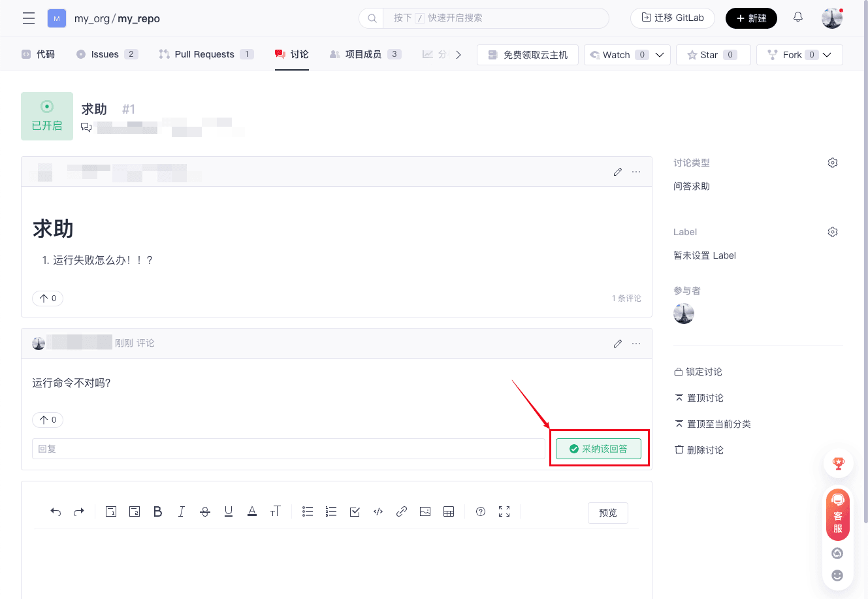The width and height of the screenshot is (868, 599).
Task: Open the Watch dropdown arrow
Action: [x=660, y=55]
